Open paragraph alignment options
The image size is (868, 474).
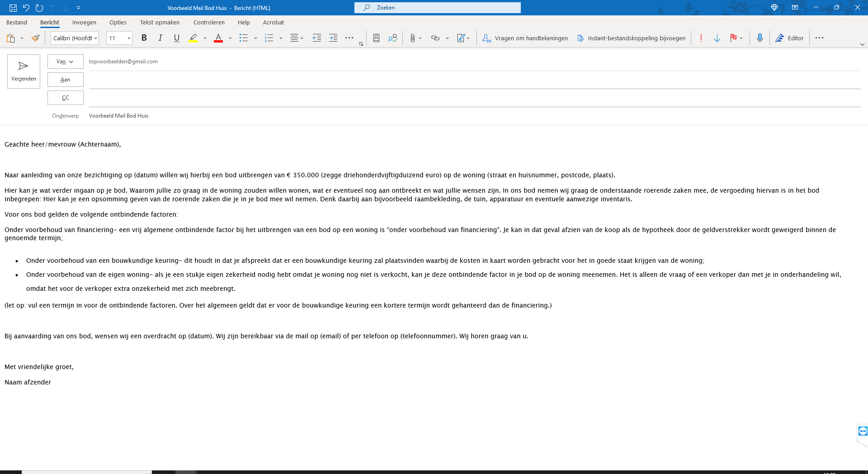coord(297,38)
